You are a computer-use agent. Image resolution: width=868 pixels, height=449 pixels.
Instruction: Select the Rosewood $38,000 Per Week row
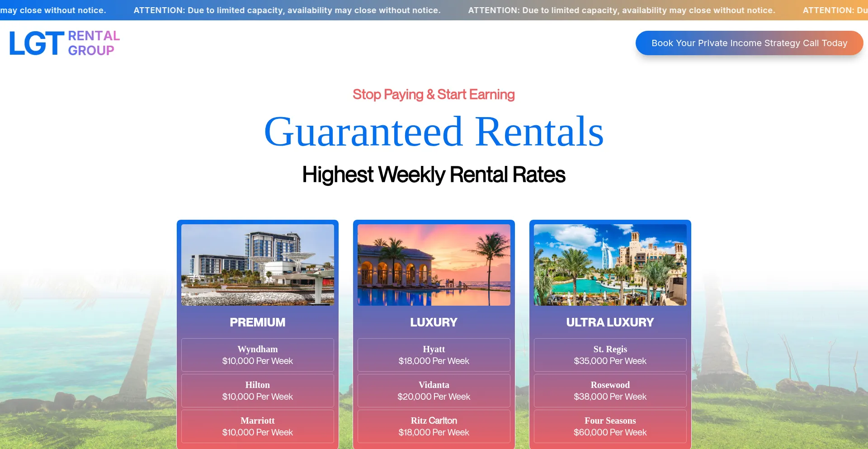point(610,391)
